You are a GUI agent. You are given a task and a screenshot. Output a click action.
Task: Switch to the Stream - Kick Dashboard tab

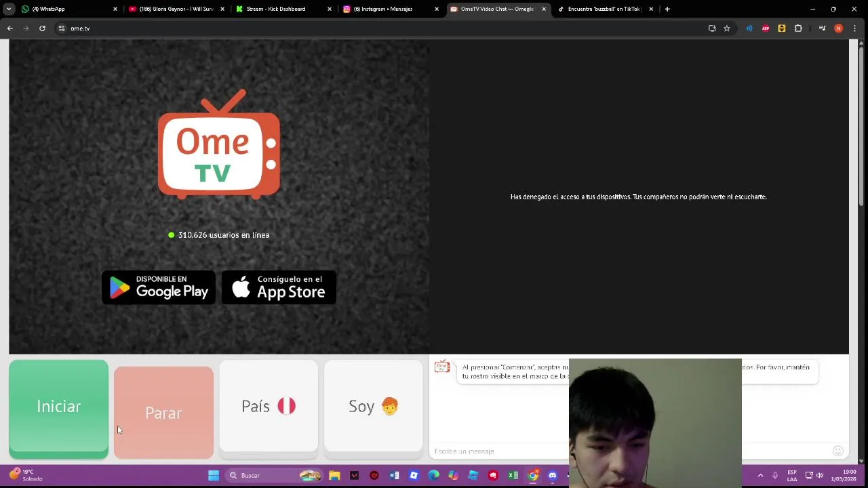[x=282, y=9]
